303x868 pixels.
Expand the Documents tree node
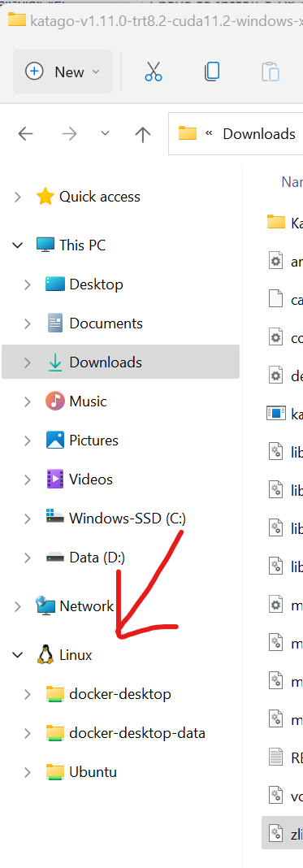[28, 323]
